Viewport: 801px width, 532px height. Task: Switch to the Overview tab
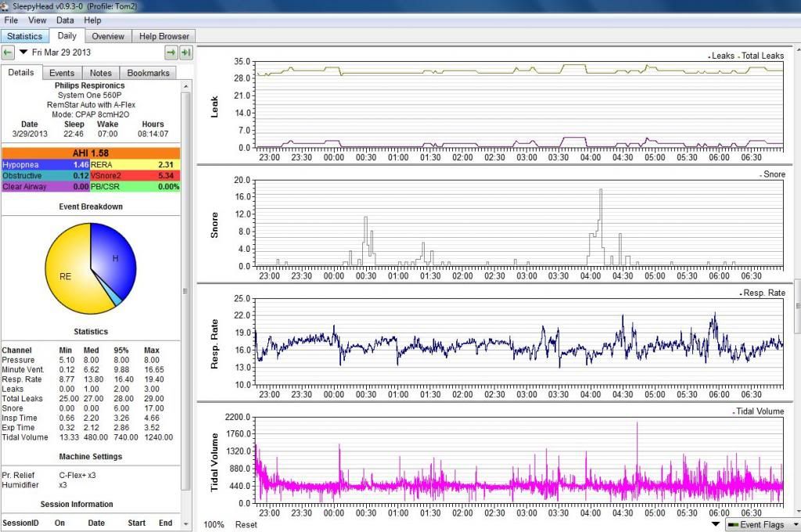tap(108, 36)
